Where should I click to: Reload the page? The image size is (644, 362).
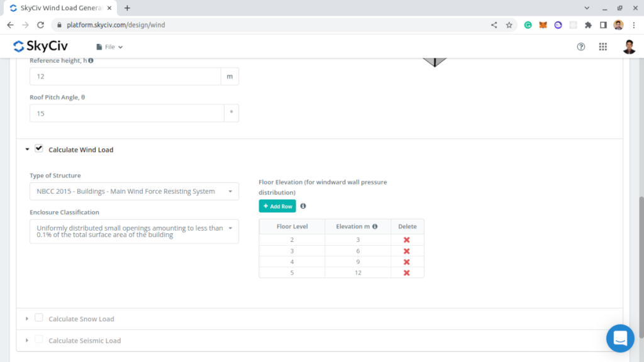coord(41,25)
